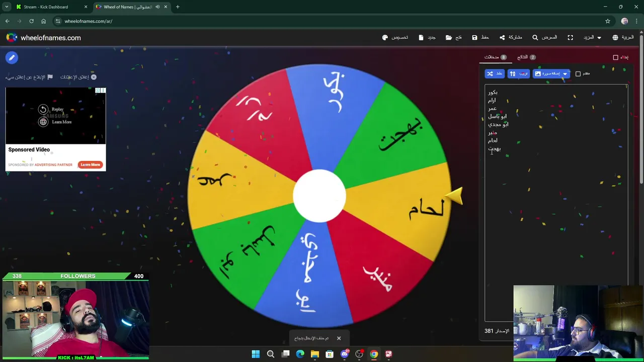Create a new wheel with New button
Image resolution: width=644 pixels, height=362 pixels.
point(427,38)
